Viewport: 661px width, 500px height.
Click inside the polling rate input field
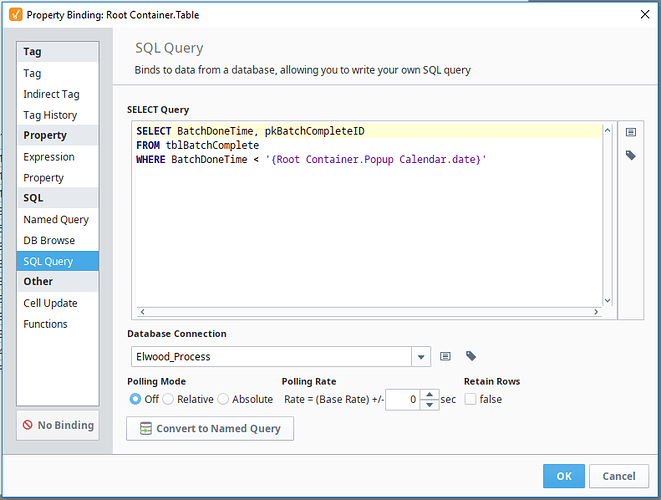coord(401,399)
